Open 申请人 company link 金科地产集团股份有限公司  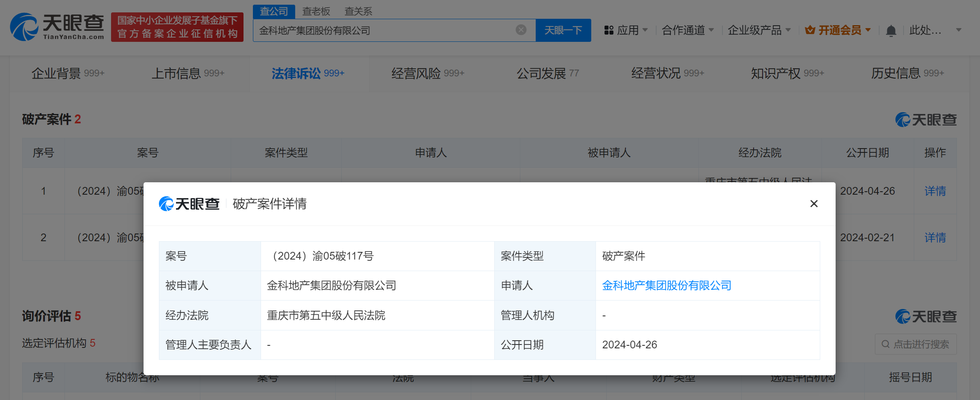(667, 286)
